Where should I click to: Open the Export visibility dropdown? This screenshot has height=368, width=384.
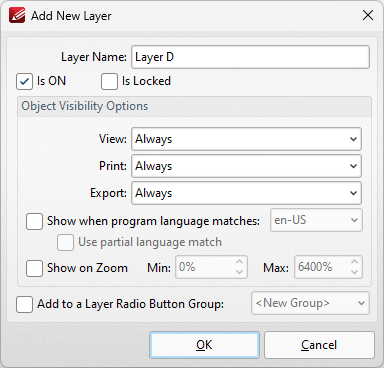pyautogui.click(x=246, y=193)
